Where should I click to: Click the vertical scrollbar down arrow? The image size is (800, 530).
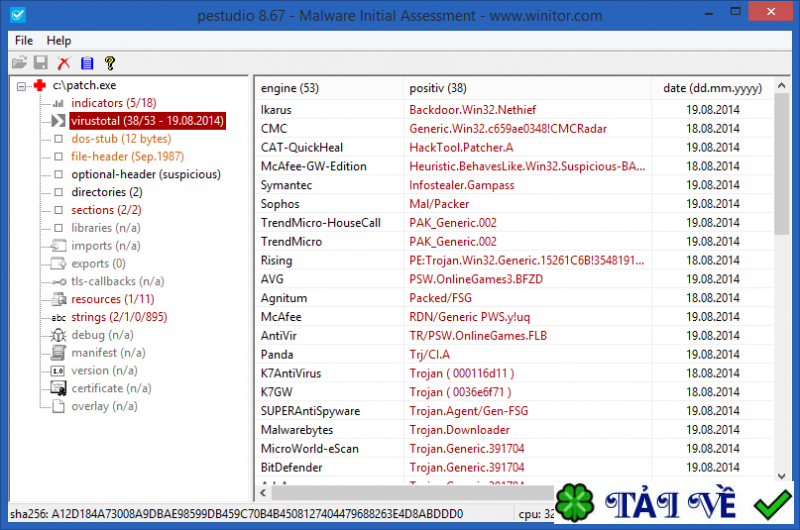pos(782,476)
